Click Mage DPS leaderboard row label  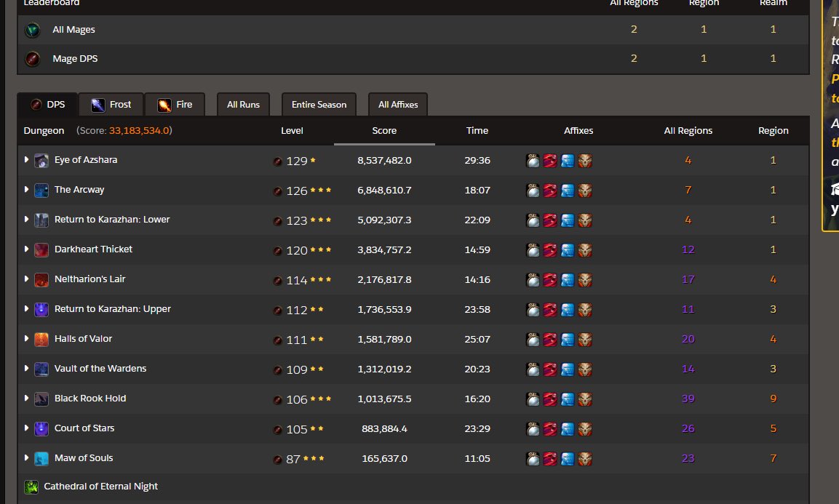(75, 59)
